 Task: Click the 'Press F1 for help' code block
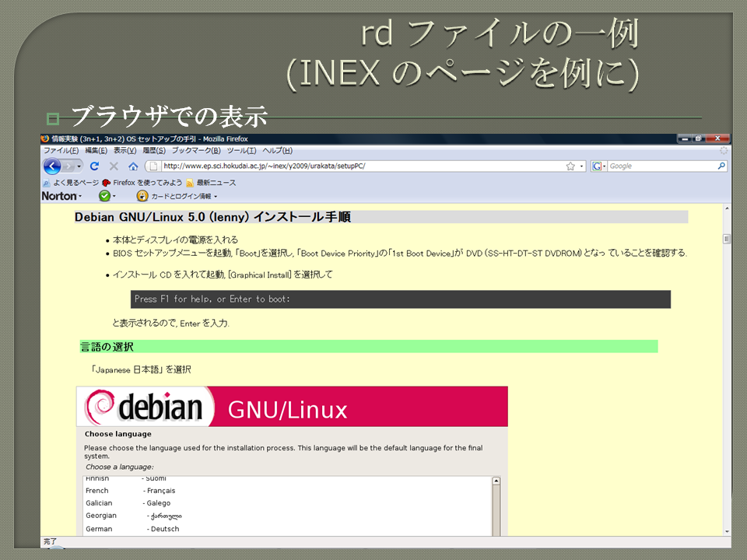401,299
